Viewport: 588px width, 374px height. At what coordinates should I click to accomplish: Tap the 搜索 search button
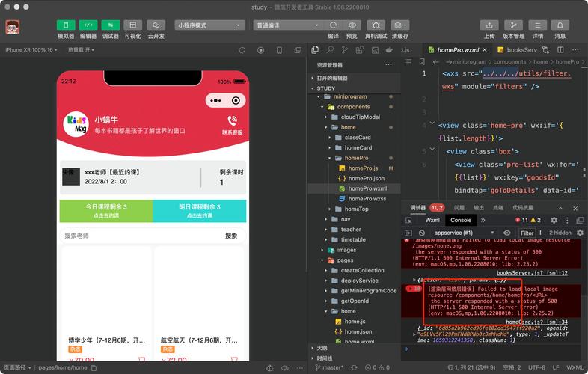pyautogui.click(x=231, y=236)
